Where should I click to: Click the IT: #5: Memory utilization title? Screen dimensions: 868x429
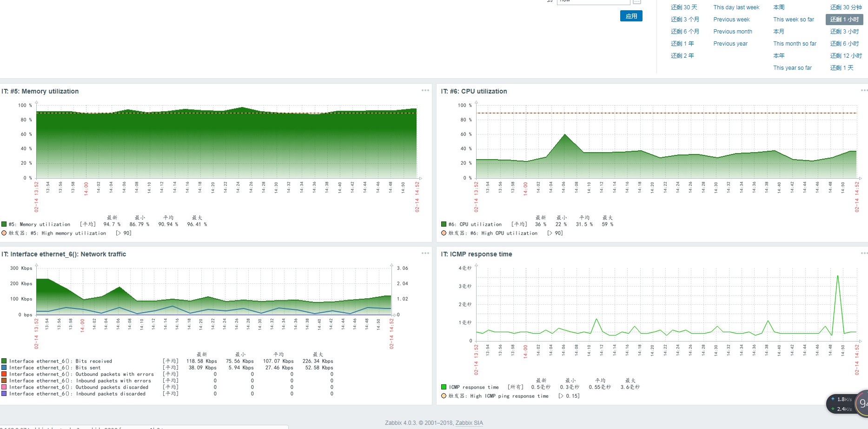click(40, 91)
